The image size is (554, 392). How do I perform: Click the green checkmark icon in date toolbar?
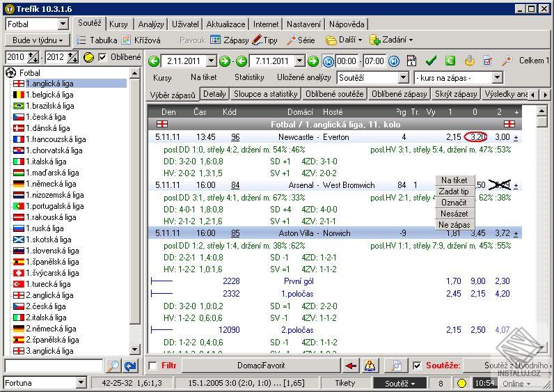(431, 61)
